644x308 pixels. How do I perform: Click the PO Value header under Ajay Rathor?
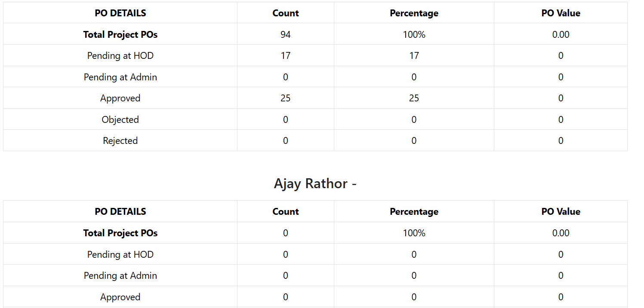pyautogui.click(x=561, y=211)
